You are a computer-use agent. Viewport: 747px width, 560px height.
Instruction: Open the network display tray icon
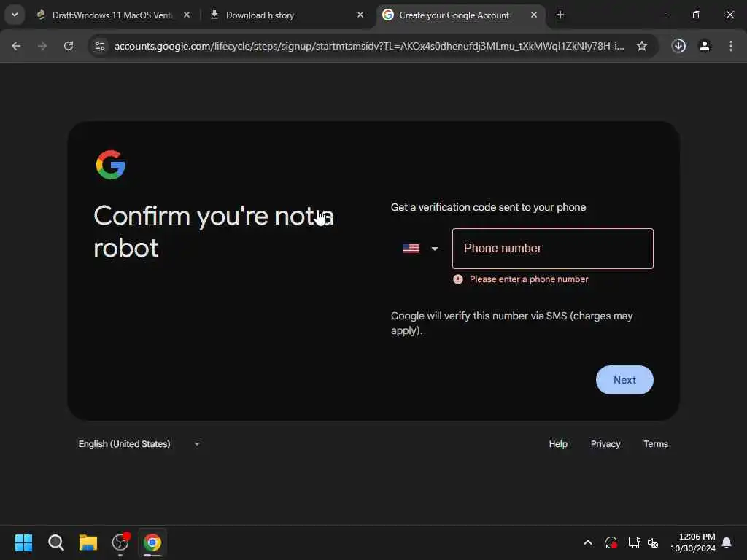point(634,542)
